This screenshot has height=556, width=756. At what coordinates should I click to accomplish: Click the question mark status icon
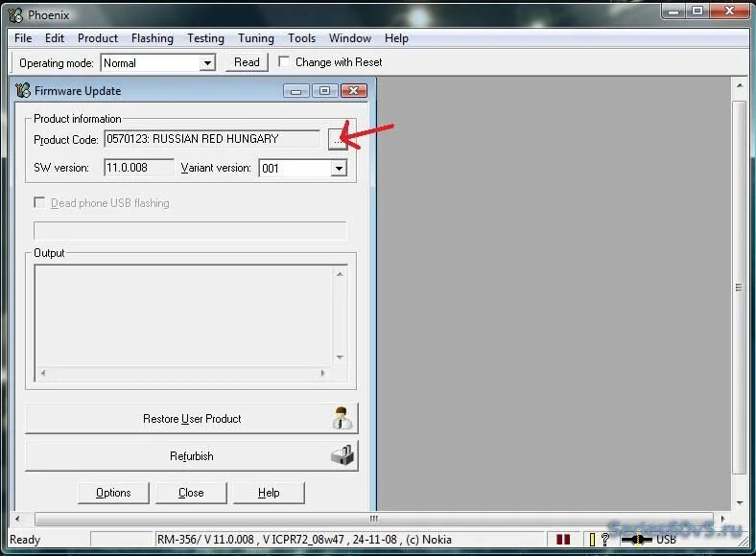click(x=605, y=540)
